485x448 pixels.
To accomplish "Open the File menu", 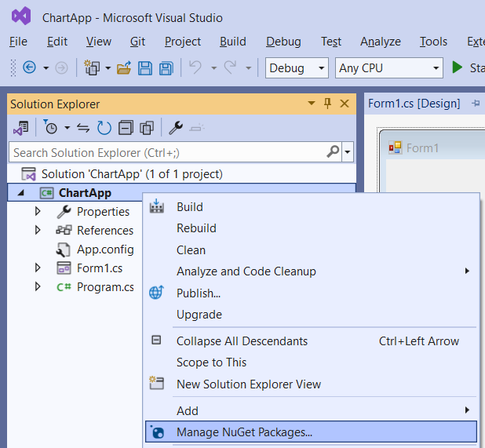I will tap(18, 42).
